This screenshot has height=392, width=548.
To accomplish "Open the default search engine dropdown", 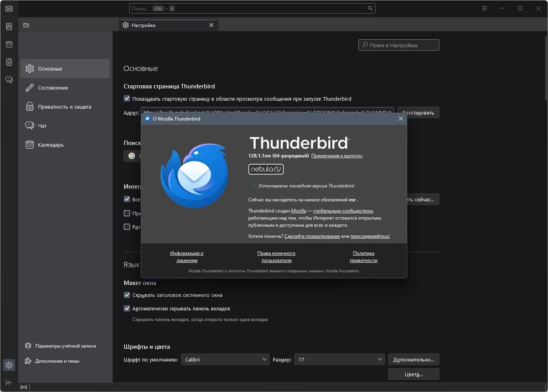I will (x=132, y=156).
